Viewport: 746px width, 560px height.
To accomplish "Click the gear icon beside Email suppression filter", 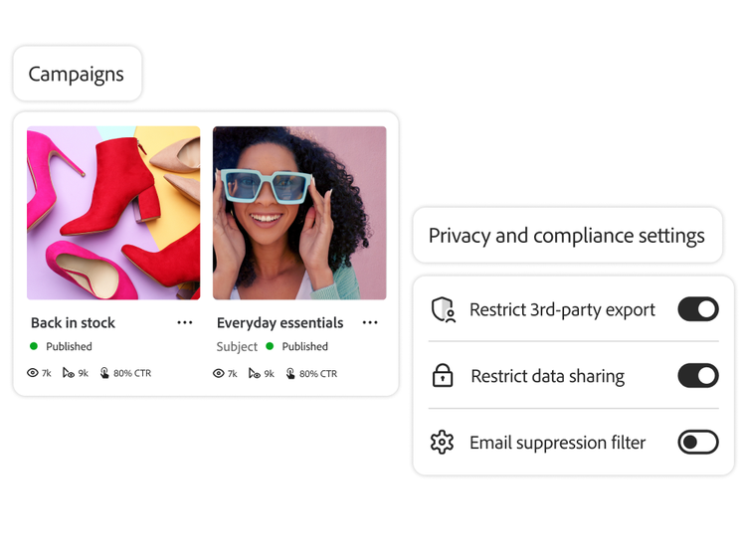I will 443,443.
